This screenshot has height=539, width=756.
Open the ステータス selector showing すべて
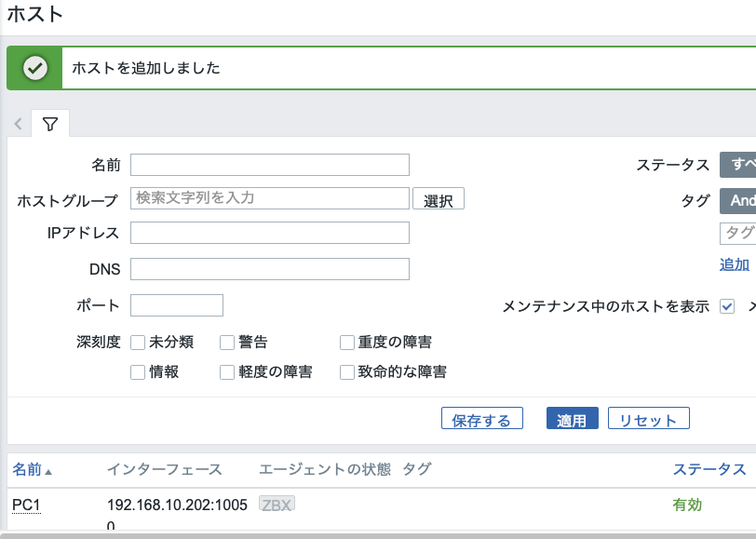(738, 165)
